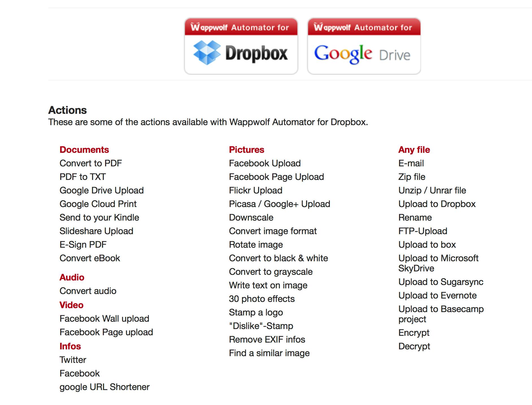Select google URL Shortener
The width and height of the screenshot is (532, 405).
point(104,387)
